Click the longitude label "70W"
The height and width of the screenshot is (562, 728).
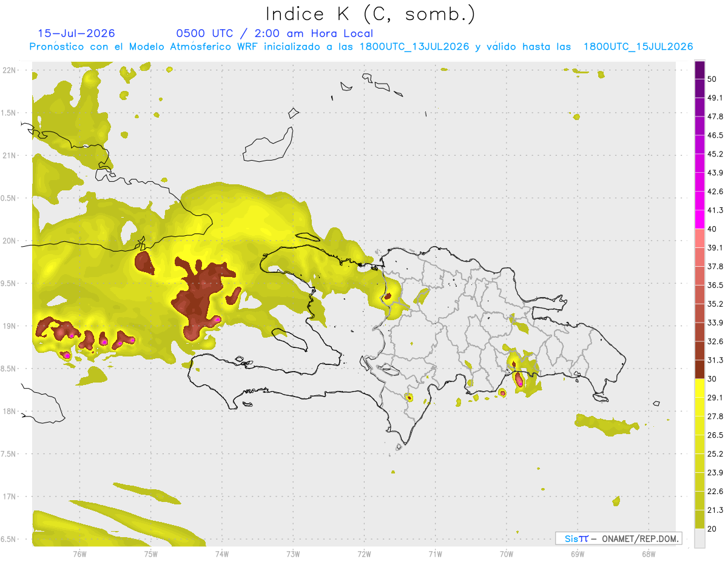point(507,554)
